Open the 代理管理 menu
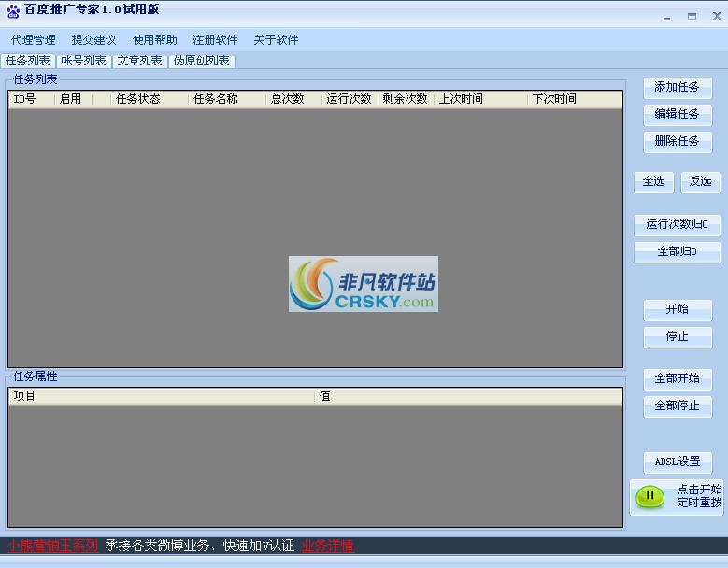Screen dimensions: 728x568 (34, 40)
